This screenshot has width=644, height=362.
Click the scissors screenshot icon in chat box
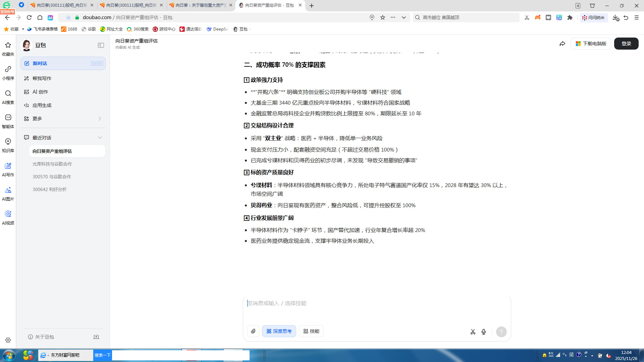click(473, 332)
